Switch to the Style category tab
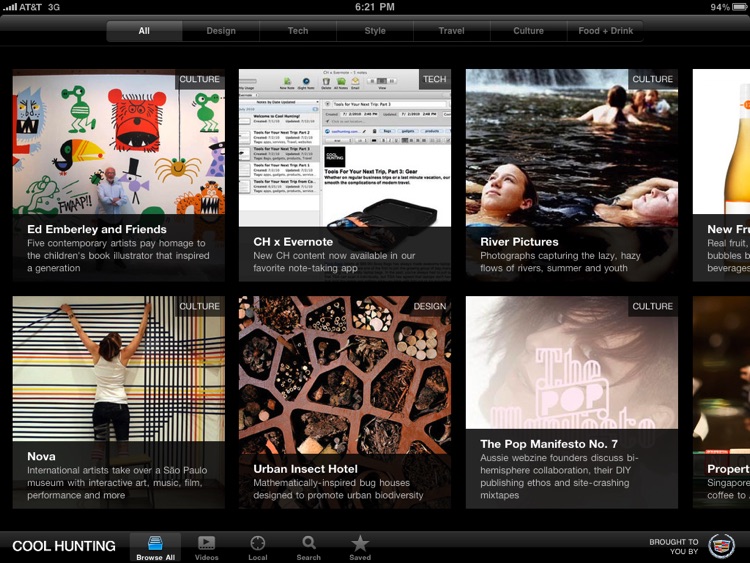Image resolution: width=750 pixels, height=563 pixels. (x=375, y=31)
